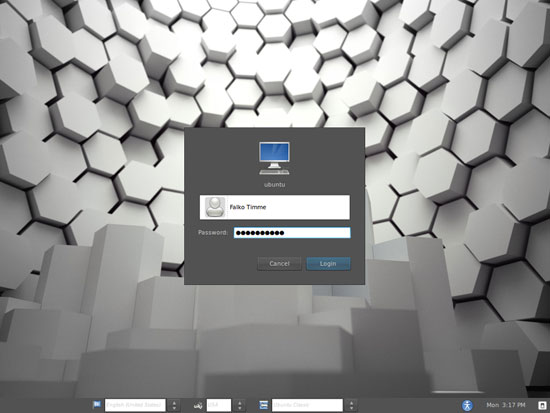This screenshot has width=550, height=413.
Task: Click the Mon 3:17 PM clock
Action: (506, 405)
